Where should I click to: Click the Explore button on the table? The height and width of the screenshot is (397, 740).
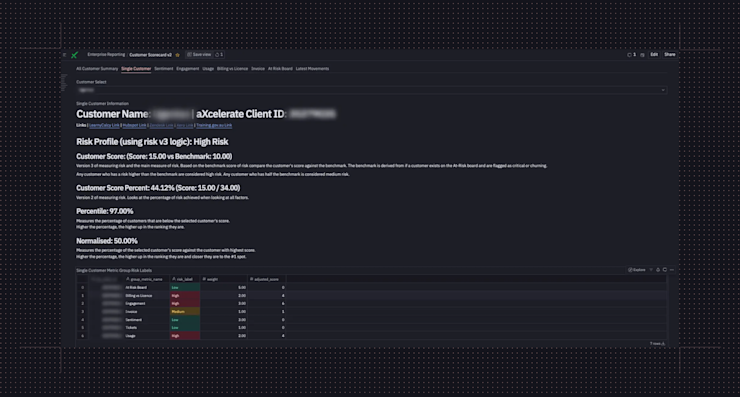(x=637, y=270)
